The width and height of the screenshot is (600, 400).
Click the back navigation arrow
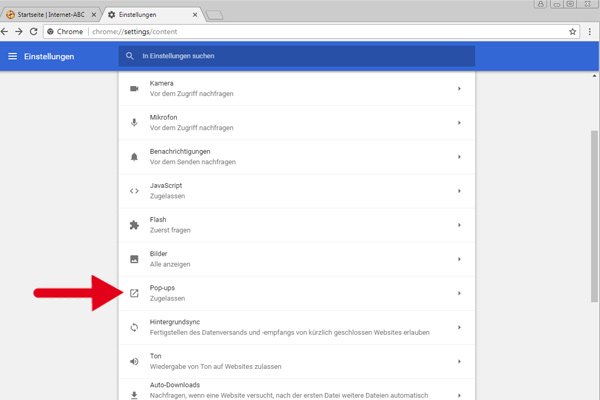pos(6,31)
